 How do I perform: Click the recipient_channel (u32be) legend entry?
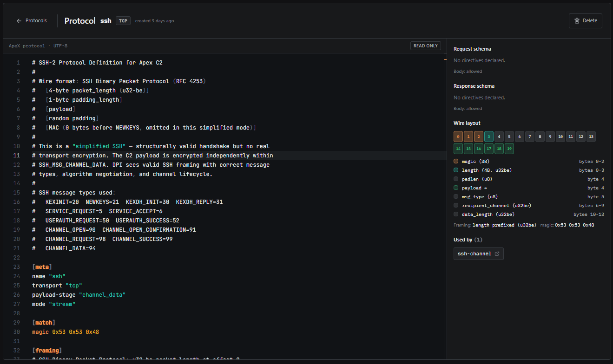coord(529,205)
